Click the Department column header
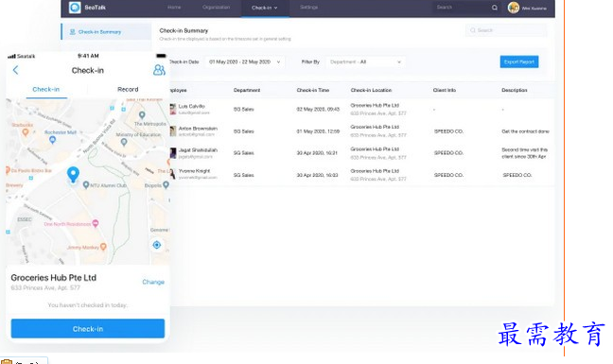Screen dimensions: 613x364 click(x=247, y=90)
